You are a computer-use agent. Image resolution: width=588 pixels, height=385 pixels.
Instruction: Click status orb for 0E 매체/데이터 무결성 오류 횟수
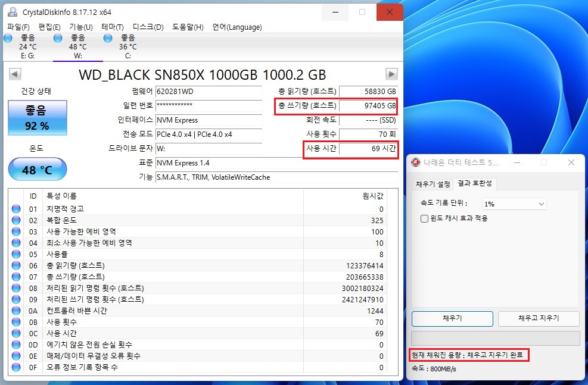point(16,356)
